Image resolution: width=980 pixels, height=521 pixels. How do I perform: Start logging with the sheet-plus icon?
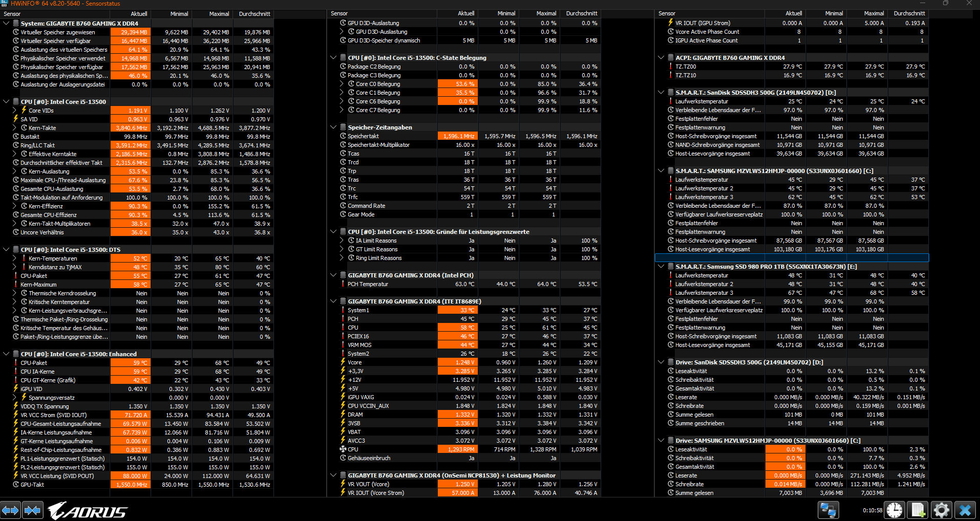click(x=918, y=510)
